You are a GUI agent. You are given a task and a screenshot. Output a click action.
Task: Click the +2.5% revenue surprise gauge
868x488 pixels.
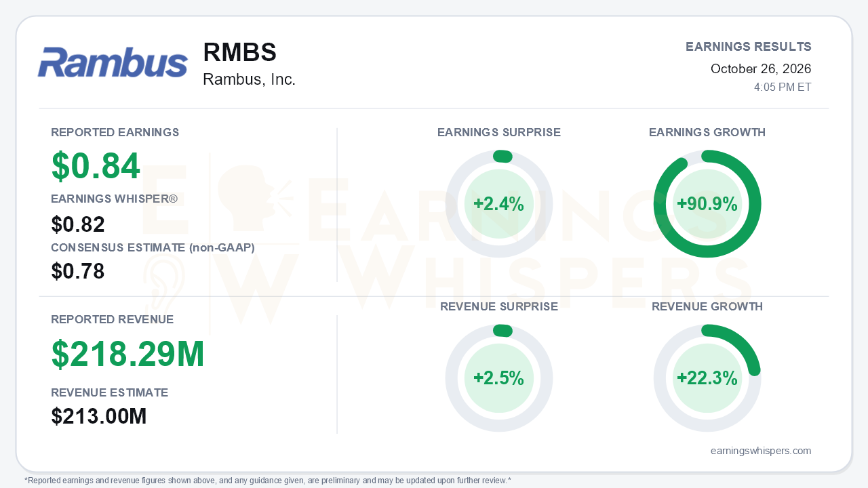point(499,378)
